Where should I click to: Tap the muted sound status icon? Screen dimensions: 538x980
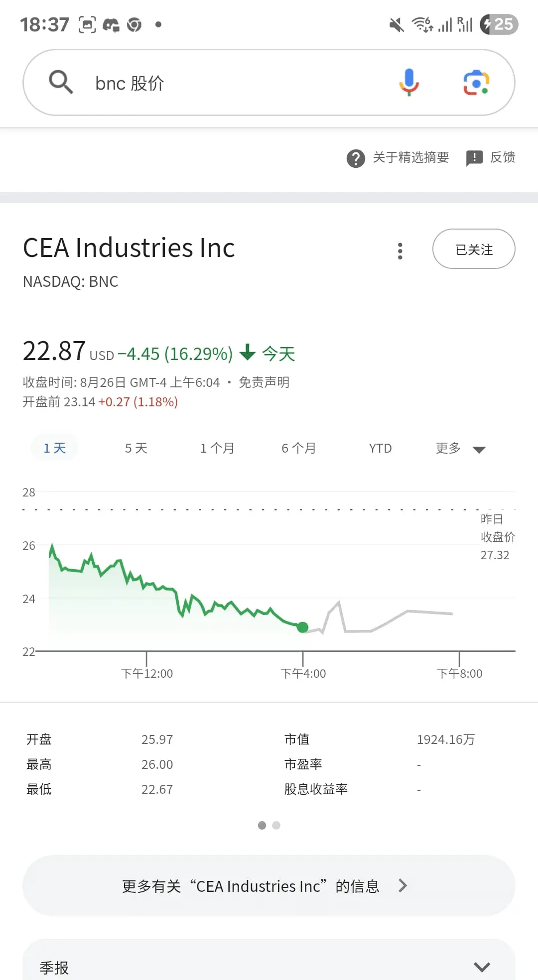pos(397,24)
